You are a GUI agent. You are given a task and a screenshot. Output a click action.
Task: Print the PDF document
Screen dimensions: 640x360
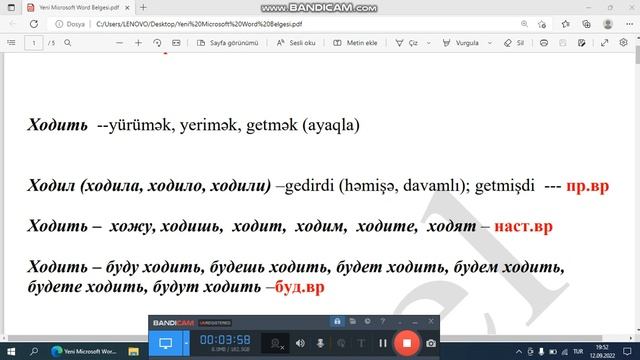pyautogui.click(x=544, y=42)
